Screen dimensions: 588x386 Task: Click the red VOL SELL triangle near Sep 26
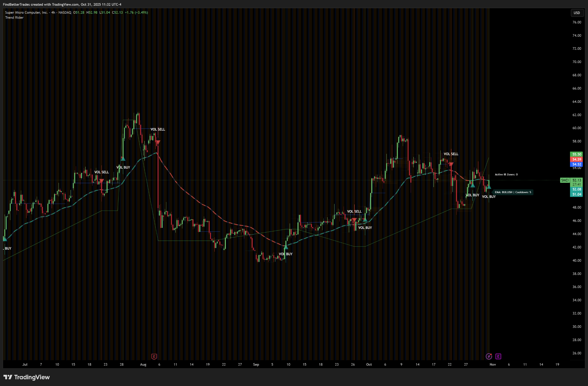pos(354,220)
